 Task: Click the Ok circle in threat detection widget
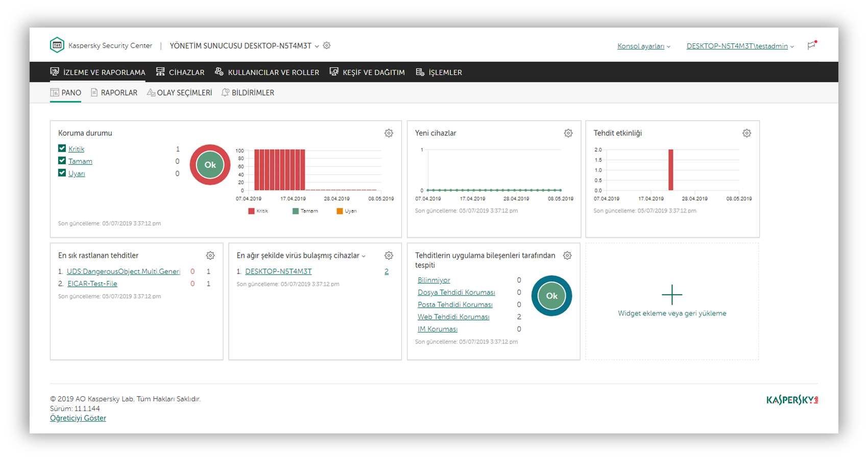point(551,296)
